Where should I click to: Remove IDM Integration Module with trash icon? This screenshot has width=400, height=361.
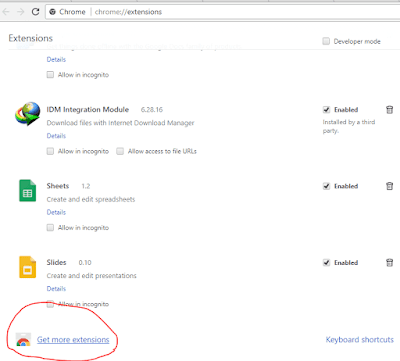tap(389, 110)
